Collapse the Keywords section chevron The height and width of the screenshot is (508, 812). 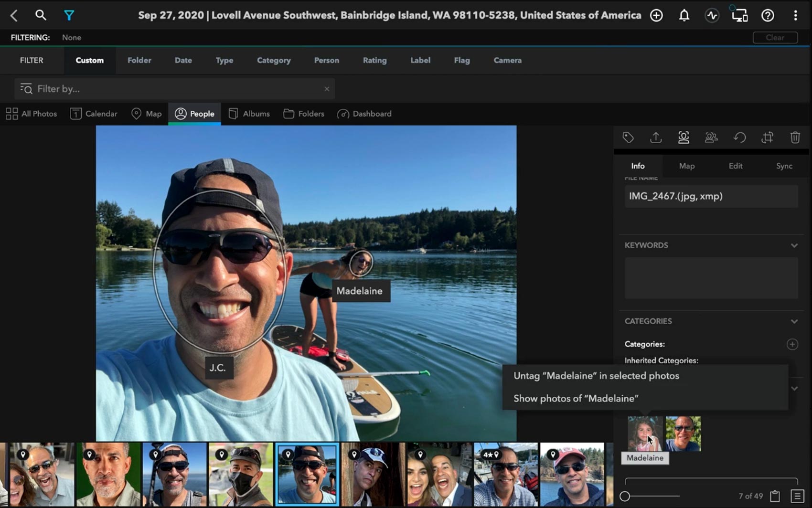tap(794, 245)
